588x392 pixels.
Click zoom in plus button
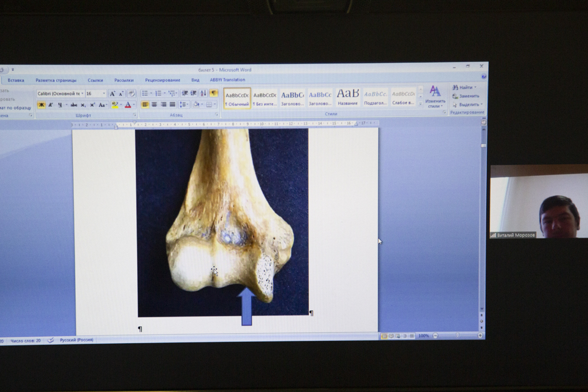[x=480, y=335]
